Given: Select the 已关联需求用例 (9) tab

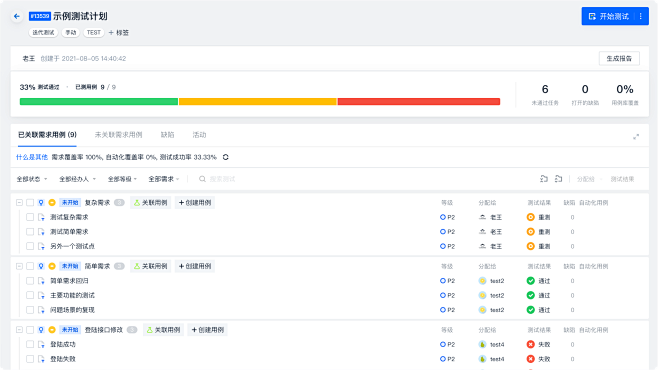Looking at the screenshot, I should click(x=47, y=135).
